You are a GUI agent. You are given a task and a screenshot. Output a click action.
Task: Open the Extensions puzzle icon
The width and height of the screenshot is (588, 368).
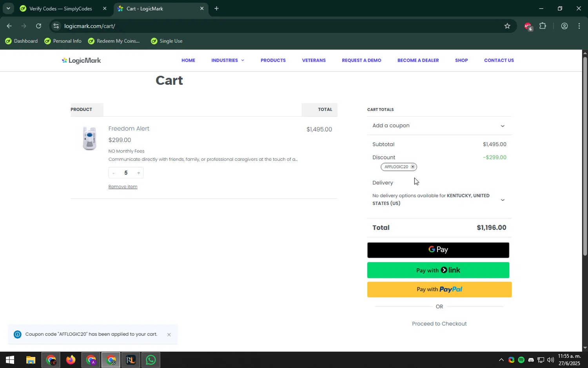coord(543,26)
